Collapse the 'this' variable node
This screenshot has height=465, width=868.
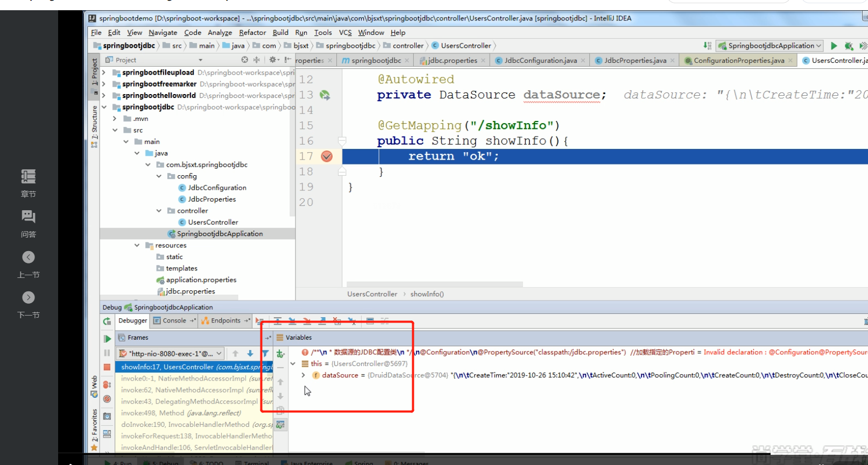pos(293,364)
